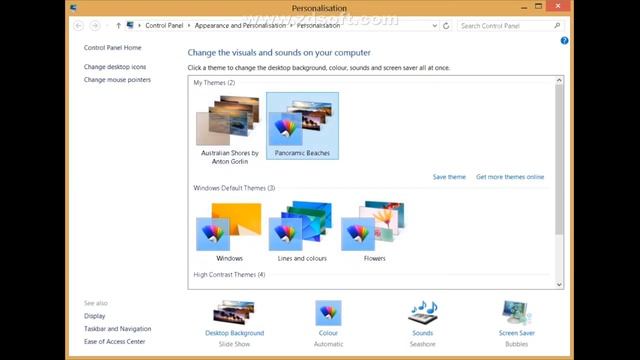
Task: Go up one level with Up arrow
Action: coord(118,26)
